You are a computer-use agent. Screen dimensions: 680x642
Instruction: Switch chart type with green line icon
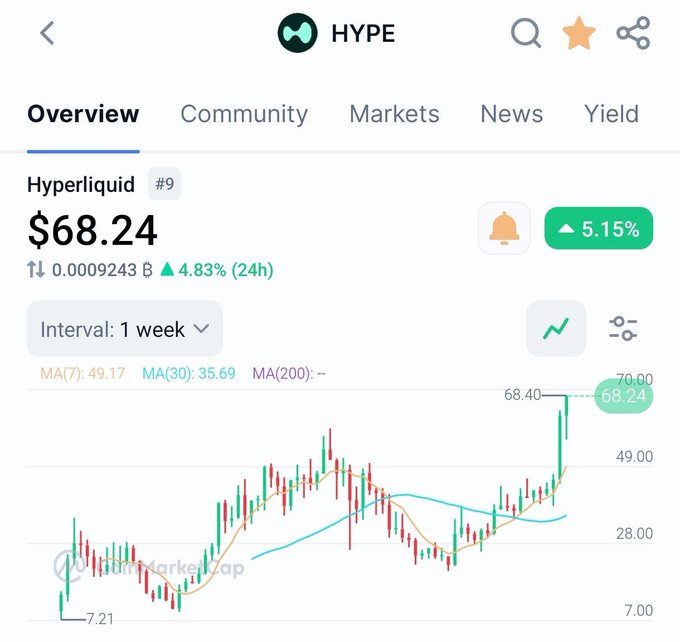[x=556, y=328]
